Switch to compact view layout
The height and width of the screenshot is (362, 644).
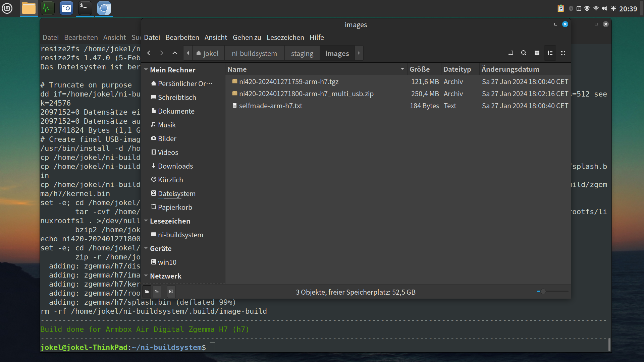[563, 53]
